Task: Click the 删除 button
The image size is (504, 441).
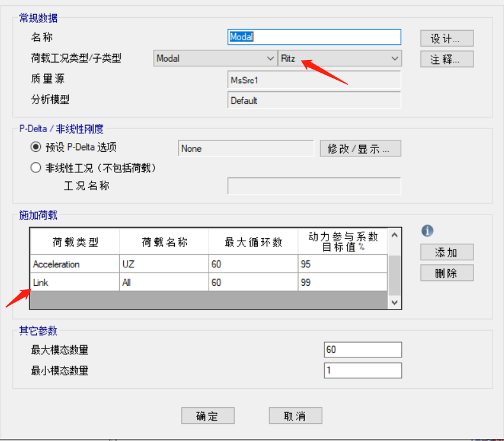Action: pyautogui.click(x=447, y=273)
